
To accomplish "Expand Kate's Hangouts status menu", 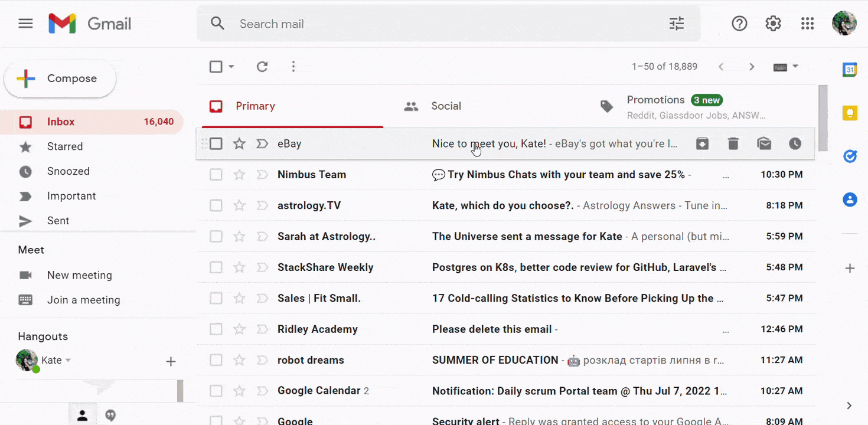I will [x=68, y=361].
